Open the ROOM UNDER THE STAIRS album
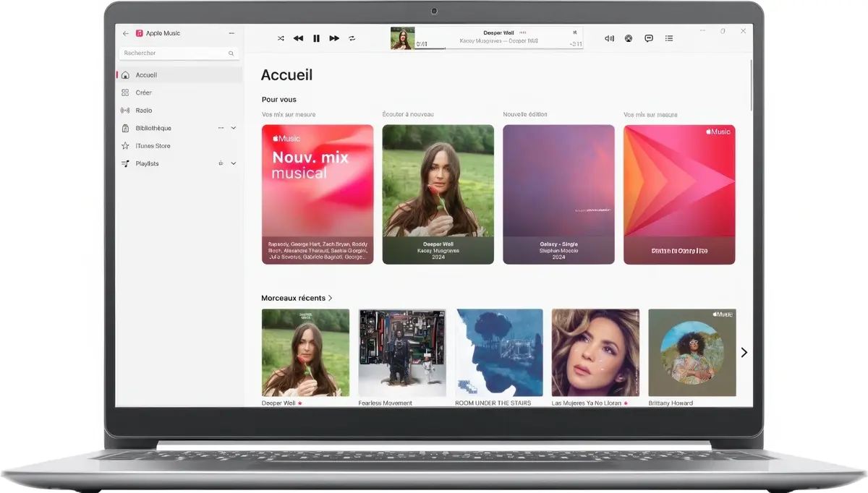The width and height of the screenshot is (868, 493). point(499,353)
